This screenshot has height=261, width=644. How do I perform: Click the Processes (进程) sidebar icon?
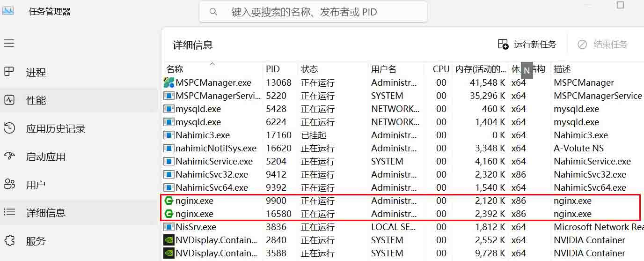click(9, 72)
